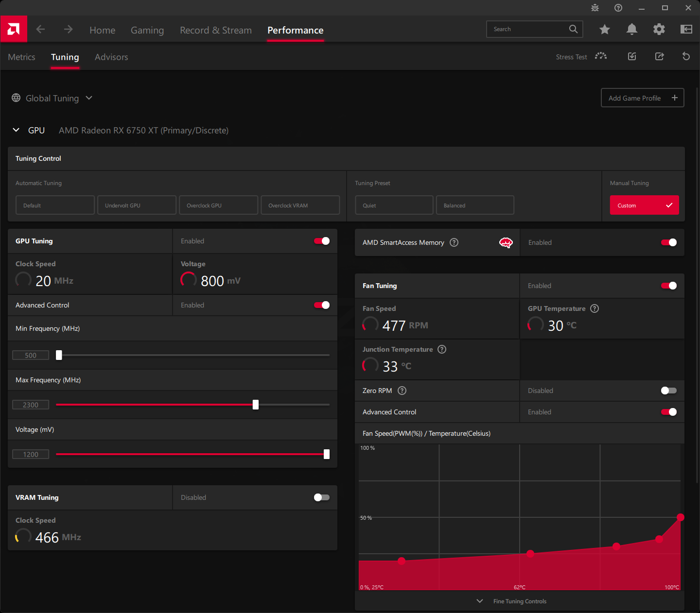Open help question mark in title bar
Screen dimensions: 700x613
[x=618, y=8]
